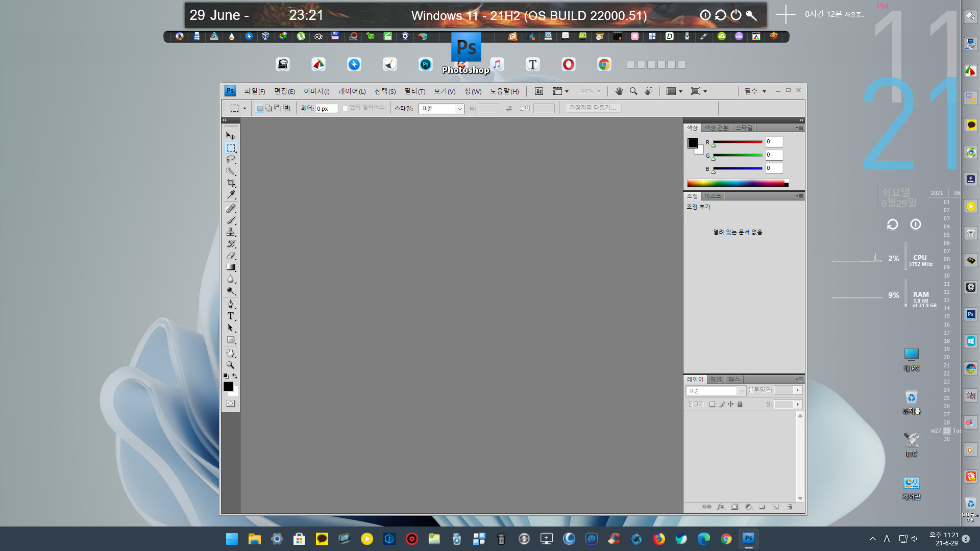Choose Subtract from Selection mode

pyautogui.click(x=278, y=108)
